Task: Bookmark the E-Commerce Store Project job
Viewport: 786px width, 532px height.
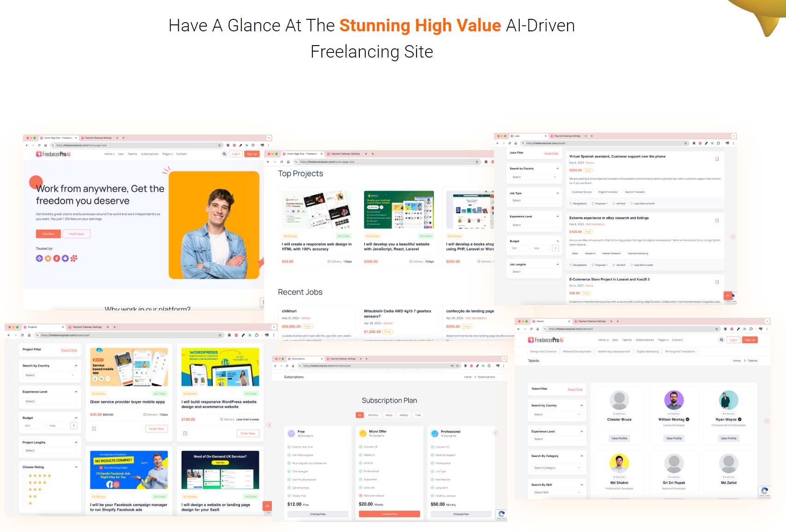Action: coord(717,282)
